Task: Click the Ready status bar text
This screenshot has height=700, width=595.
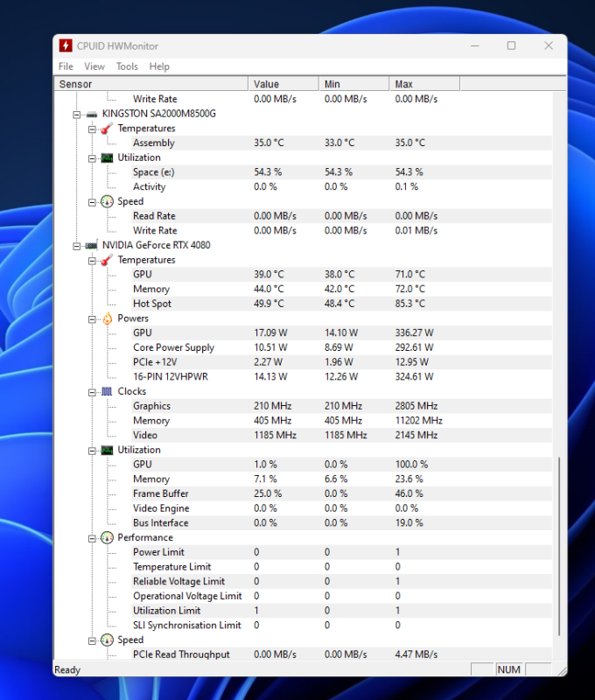Action: 67,670
